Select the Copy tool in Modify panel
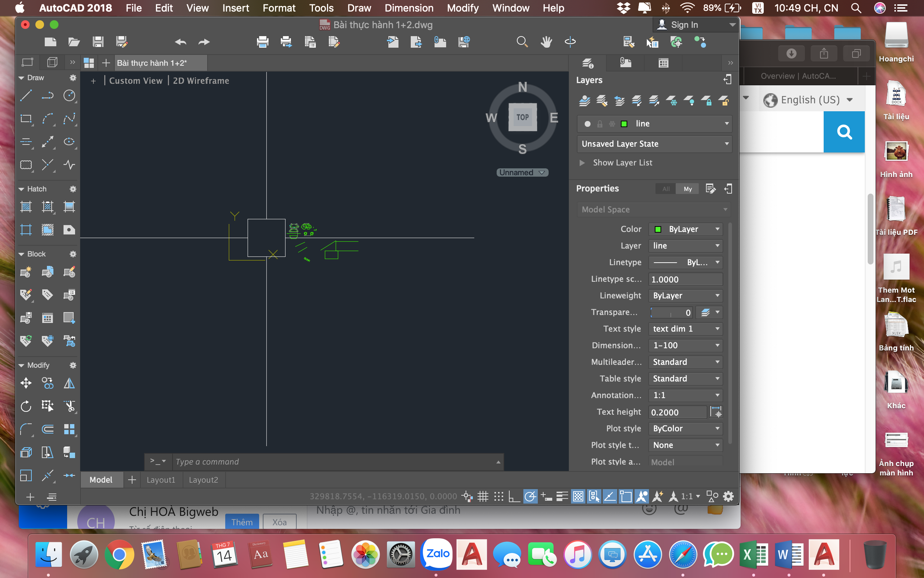Screen dimensions: 924x578 click(48, 383)
